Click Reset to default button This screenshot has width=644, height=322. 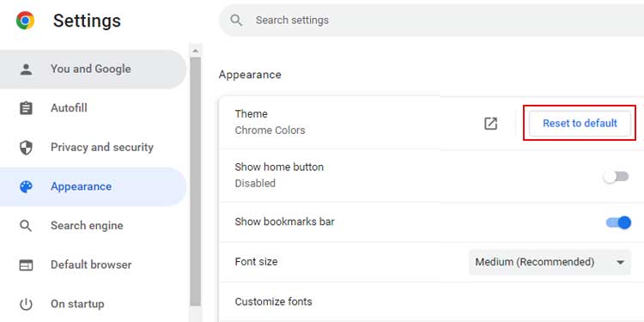click(x=580, y=123)
